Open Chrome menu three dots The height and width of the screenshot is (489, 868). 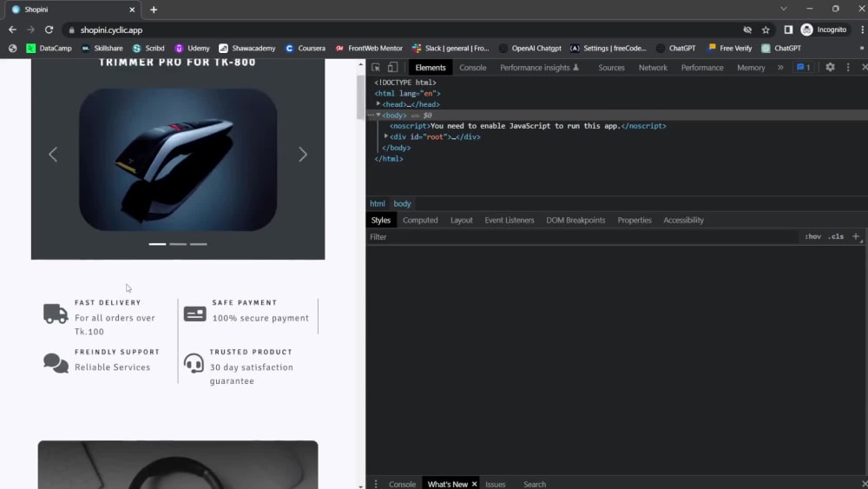pos(863,30)
